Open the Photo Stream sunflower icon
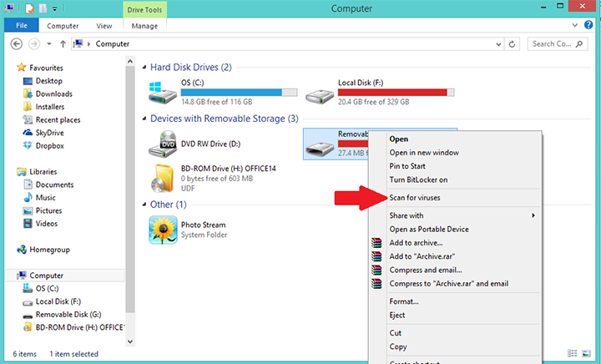Viewport: 601px width, 364px height. [163, 229]
